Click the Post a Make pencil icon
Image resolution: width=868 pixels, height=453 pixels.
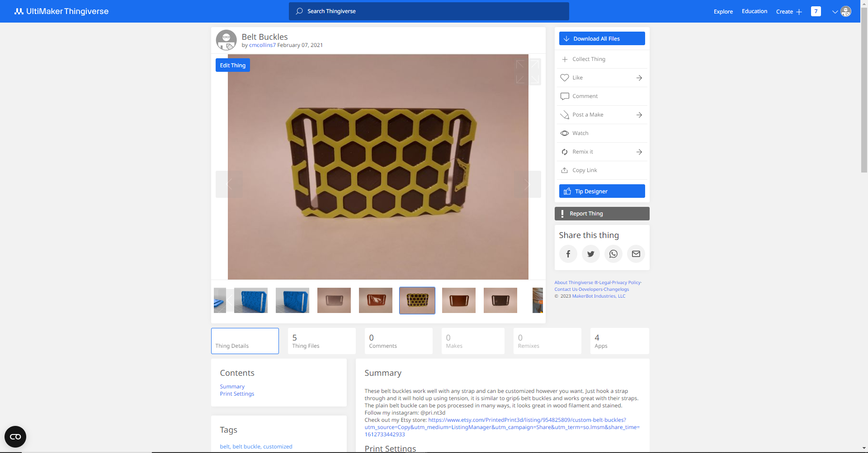565,115
